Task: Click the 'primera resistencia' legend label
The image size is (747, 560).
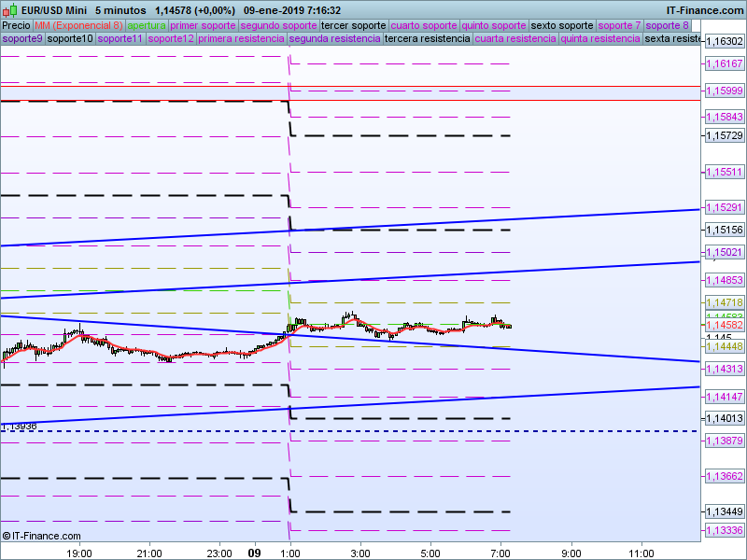Action: [241, 39]
